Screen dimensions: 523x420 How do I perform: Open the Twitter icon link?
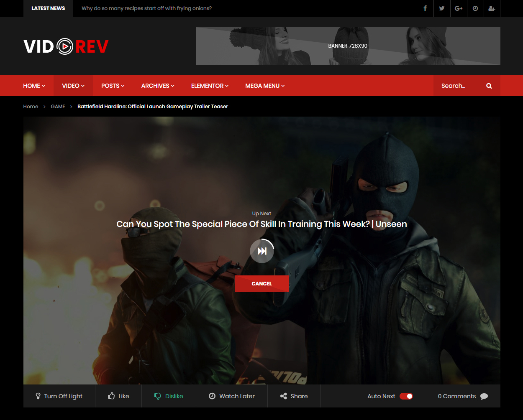coord(442,8)
